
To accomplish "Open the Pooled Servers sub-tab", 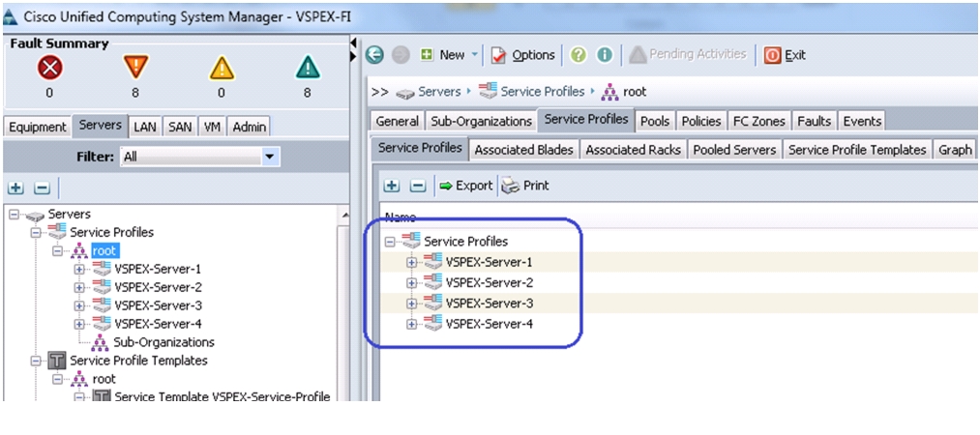I will point(734,150).
